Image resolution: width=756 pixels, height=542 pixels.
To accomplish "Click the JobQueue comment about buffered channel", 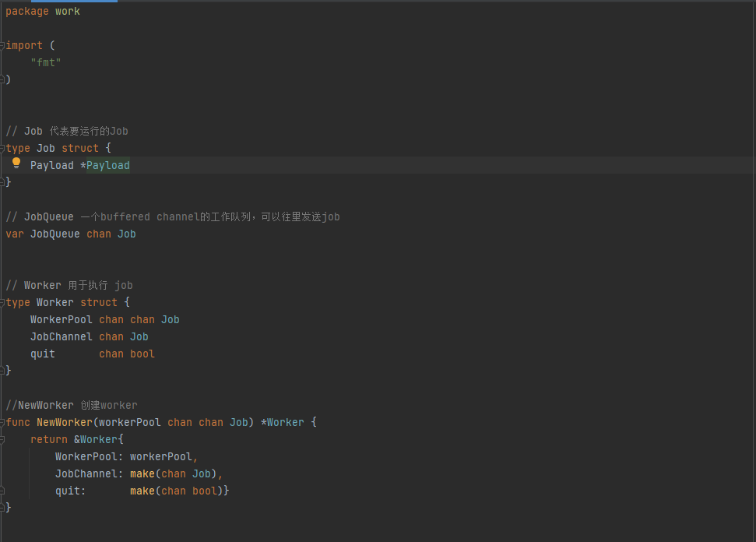I will click(x=171, y=216).
